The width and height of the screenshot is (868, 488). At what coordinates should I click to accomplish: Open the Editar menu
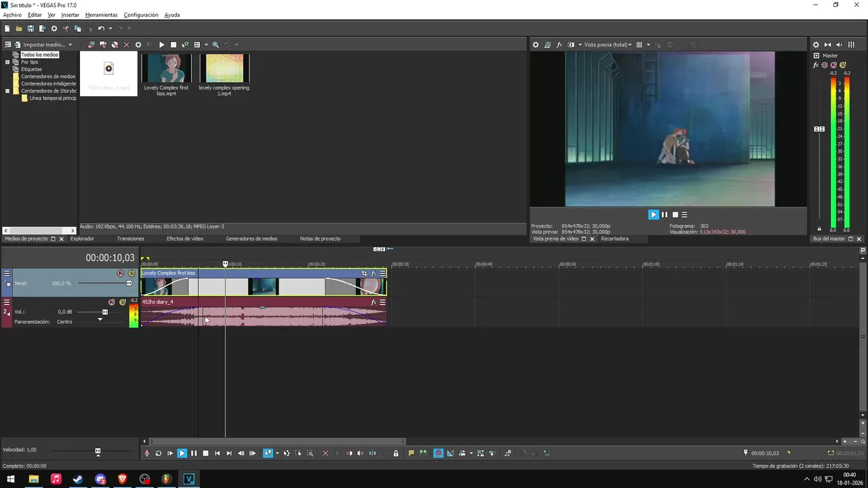coord(35,15)
